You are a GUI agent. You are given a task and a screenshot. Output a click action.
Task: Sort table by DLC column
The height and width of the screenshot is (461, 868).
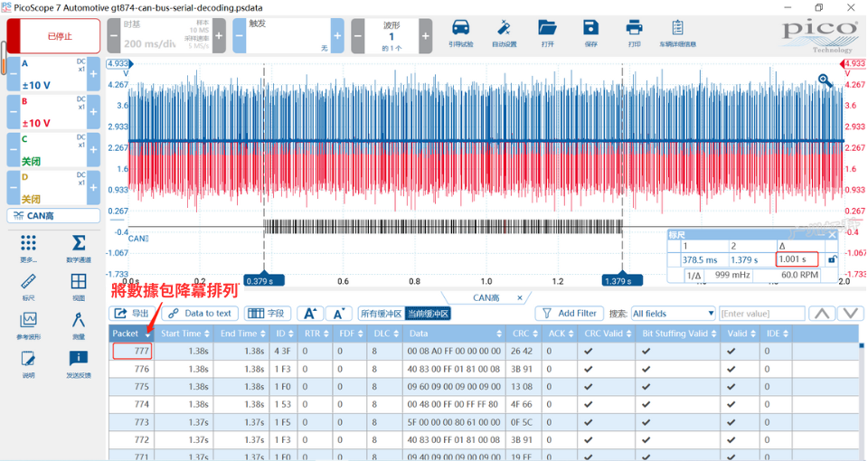point(386,334)
